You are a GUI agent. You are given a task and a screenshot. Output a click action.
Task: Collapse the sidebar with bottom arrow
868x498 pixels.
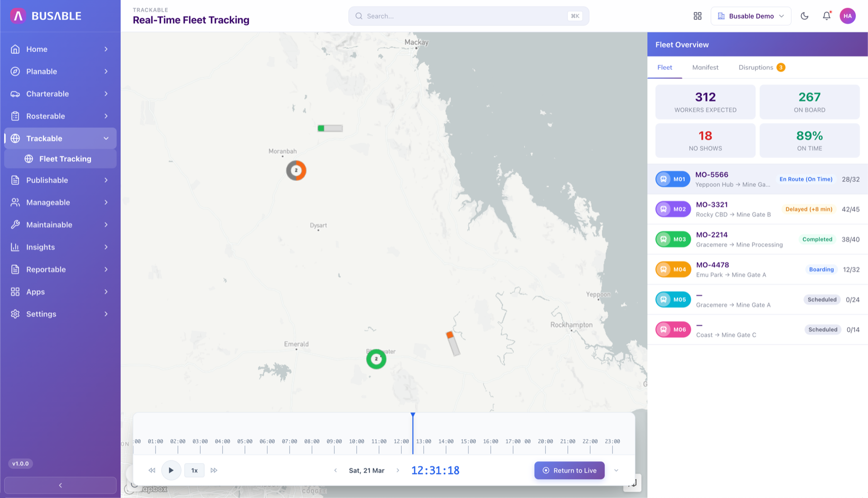(x=60, y=485)
